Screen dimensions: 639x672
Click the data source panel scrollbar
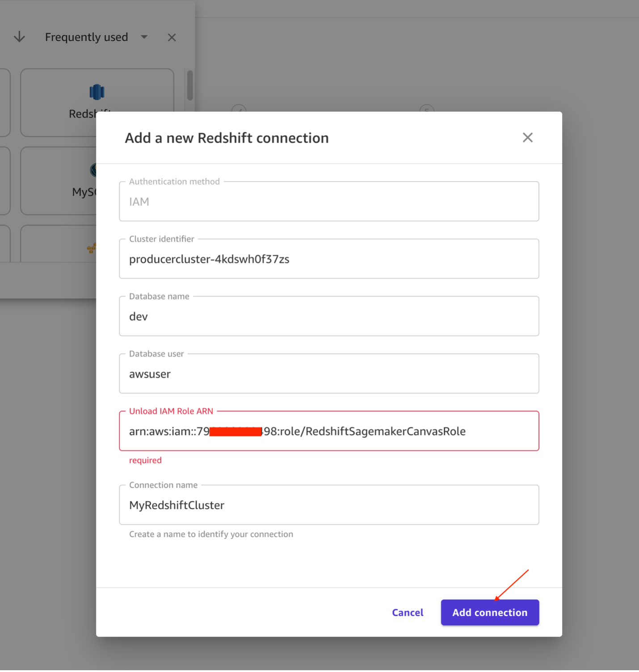190,85
